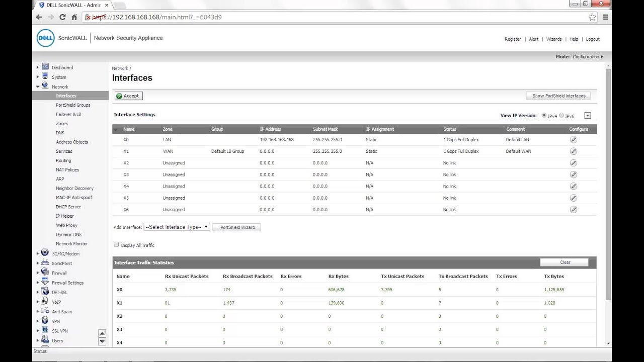
Task: Go to browser home page
Action: [x=74, y=17]
